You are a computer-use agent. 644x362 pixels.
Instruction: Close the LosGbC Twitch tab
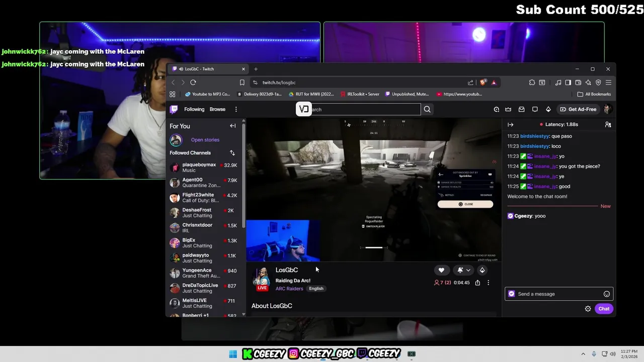(x=244, y=69)
